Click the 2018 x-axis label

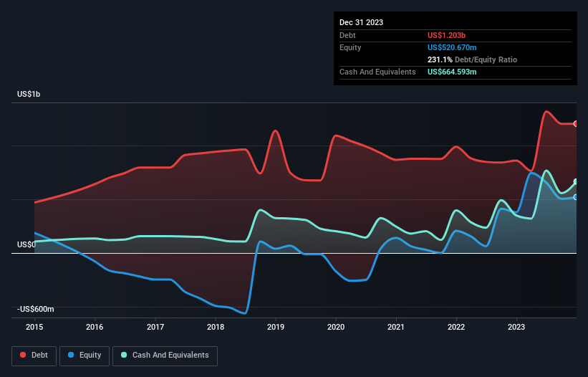pos(216,327)
